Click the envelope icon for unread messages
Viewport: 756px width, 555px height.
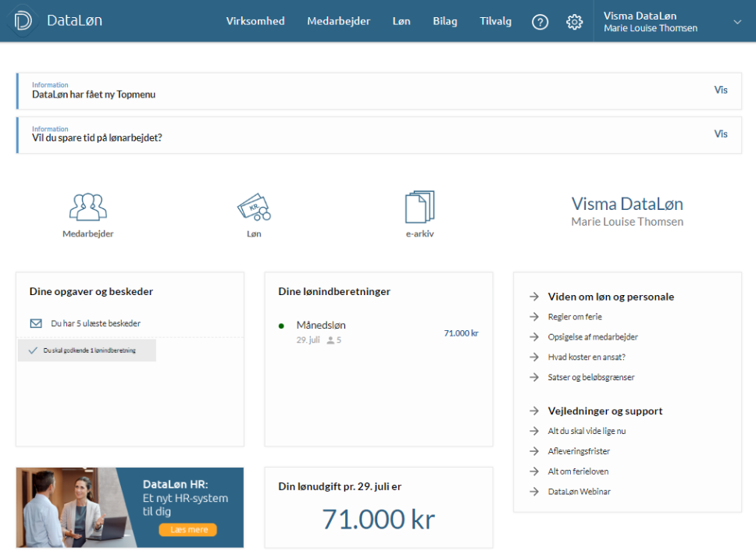click(x=36, y=323)
